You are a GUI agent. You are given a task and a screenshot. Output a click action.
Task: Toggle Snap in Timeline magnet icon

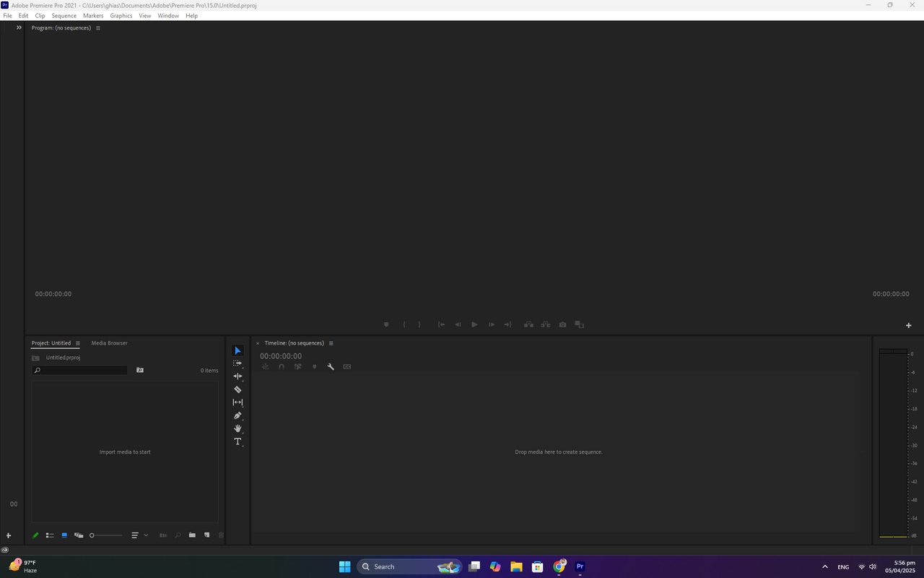(x=282, y=366)
